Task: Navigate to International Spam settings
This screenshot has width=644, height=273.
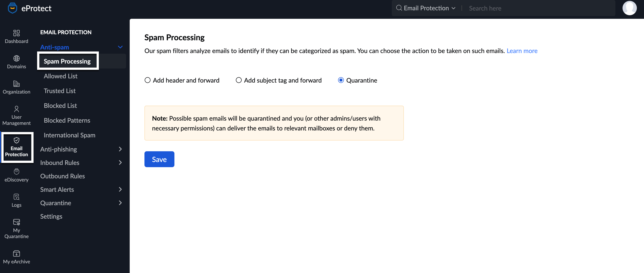Action: 69,135
